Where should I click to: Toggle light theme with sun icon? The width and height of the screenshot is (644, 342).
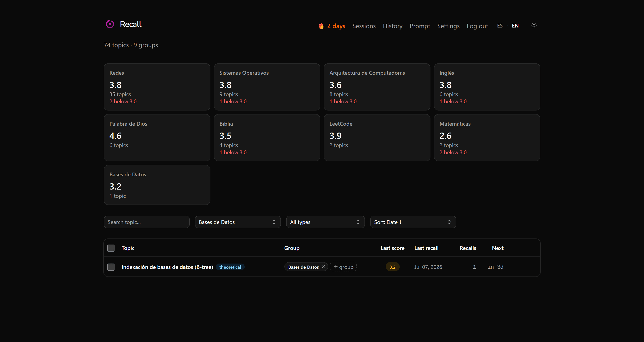534,25
